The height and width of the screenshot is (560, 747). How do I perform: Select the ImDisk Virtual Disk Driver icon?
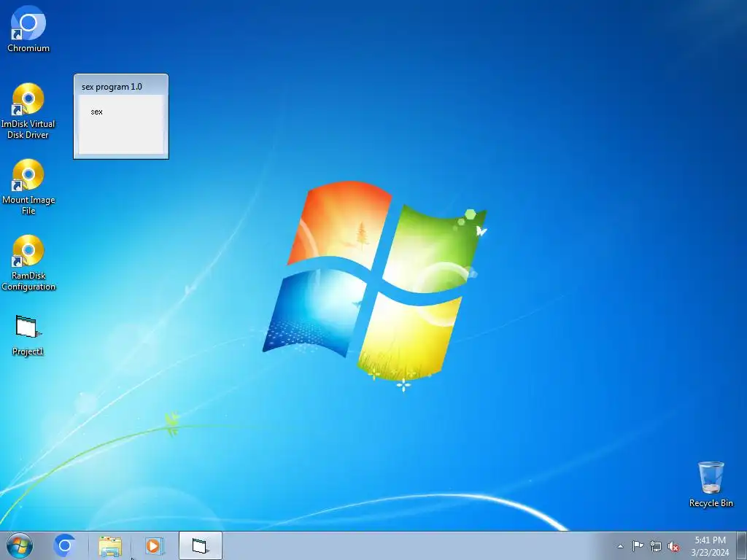coord(28,111)
